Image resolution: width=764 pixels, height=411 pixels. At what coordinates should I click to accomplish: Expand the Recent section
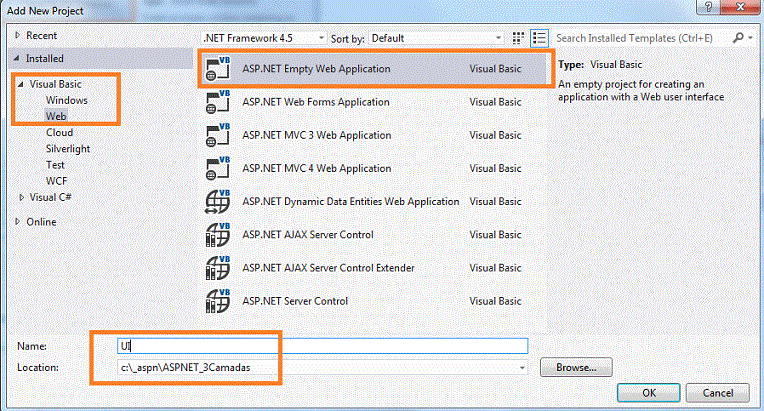(18, 35)
